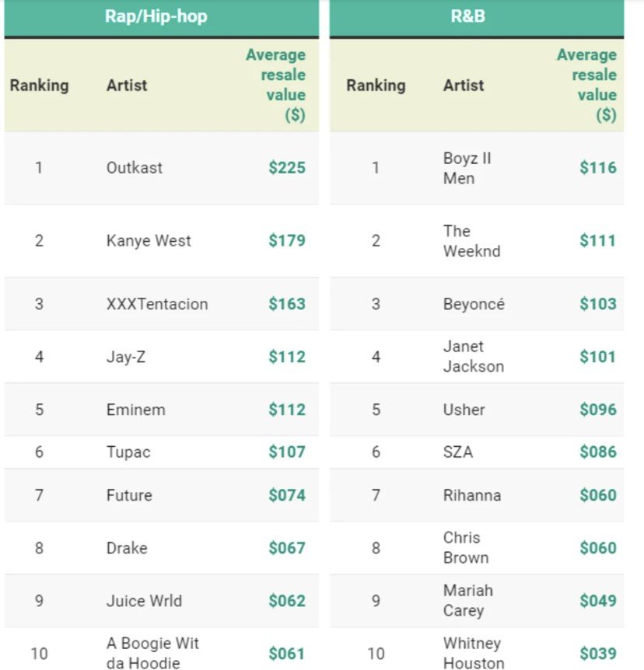Click the Juice Wrld artist name
Viewport: 644px width, 670px height.
[x=144, y=601]
